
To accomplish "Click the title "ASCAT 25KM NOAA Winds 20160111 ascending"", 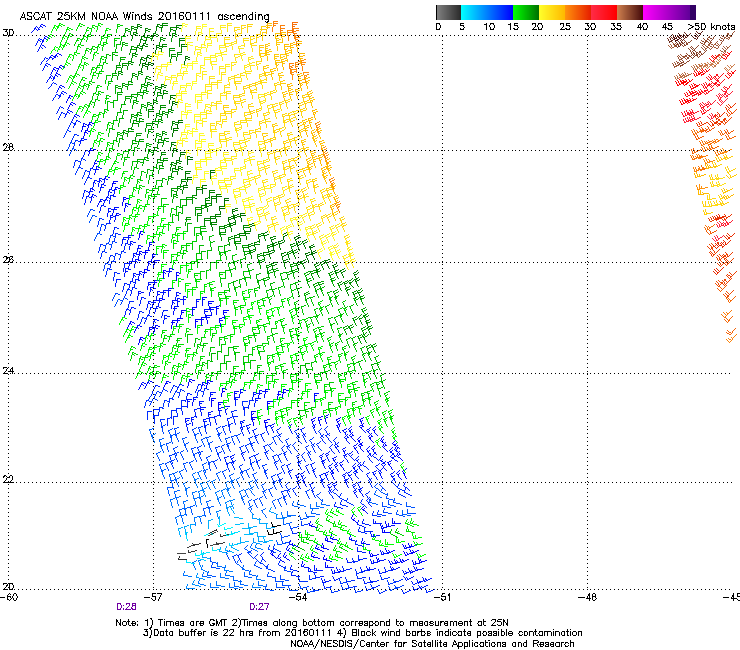I will tap(144, 17).
